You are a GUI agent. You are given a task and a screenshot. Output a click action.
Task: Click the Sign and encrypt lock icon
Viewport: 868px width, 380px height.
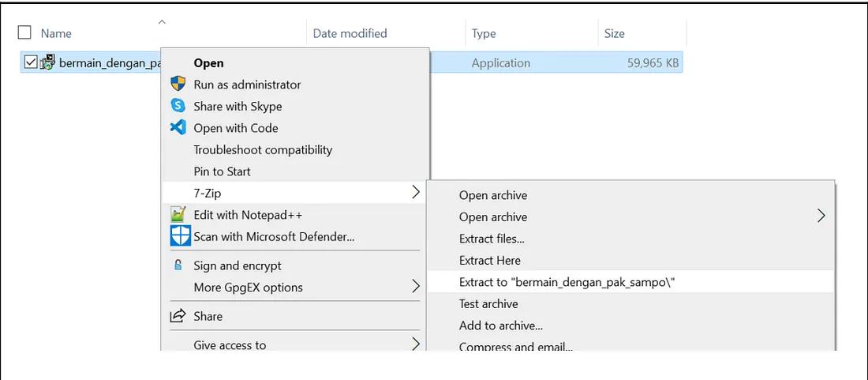[x=178, y=265]
